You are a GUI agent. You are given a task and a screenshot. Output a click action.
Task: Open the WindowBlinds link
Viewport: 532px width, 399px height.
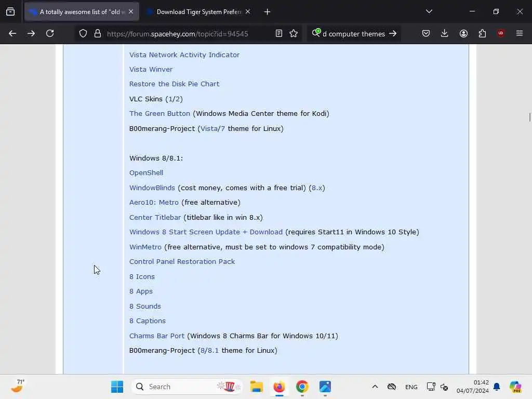[152, 188]
